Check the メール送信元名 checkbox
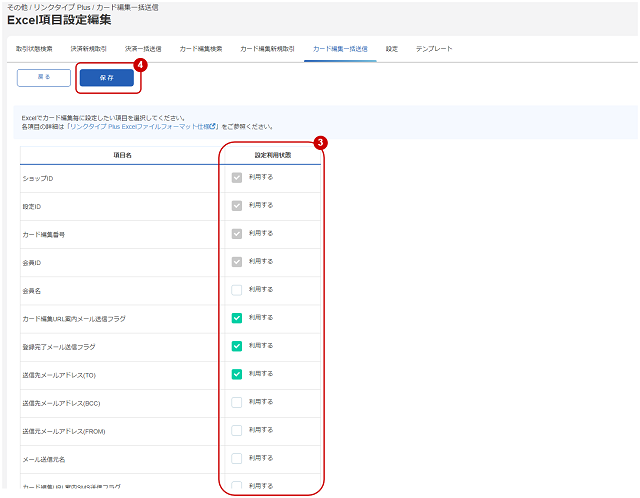The width and height of the screenshot is (640, 498). (x=237, y=458)
